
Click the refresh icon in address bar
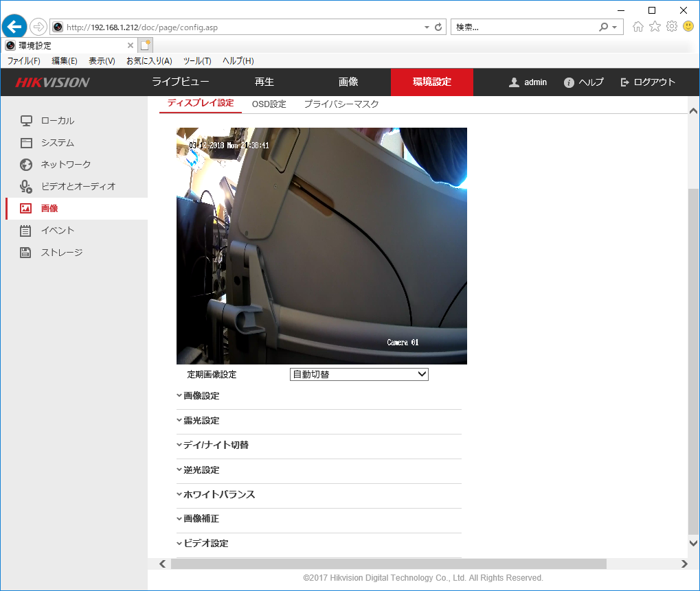pyautogui.click(x=438, y=27)
